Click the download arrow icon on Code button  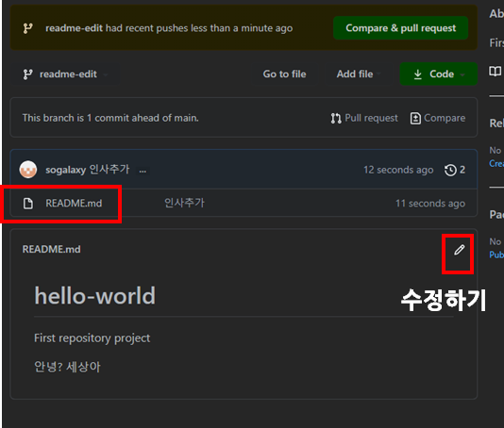[x=417, y=74]
